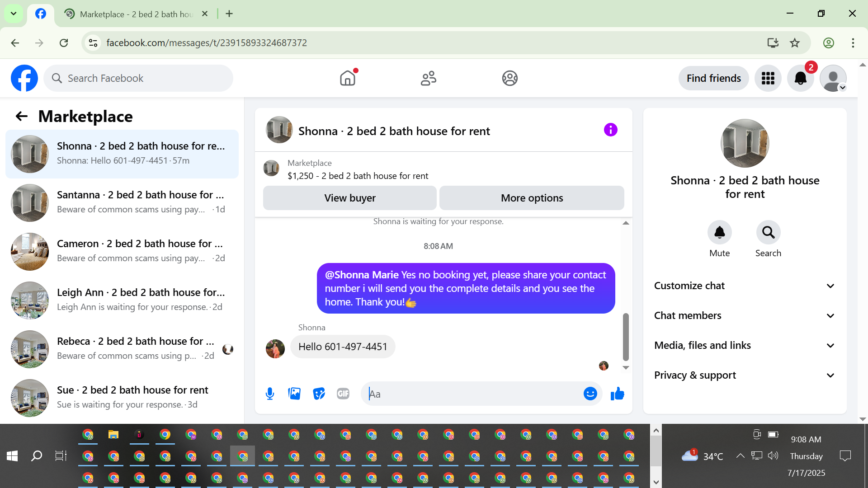This screenshot has width=868, height=488.
Task: Install app icon in address bar
Action: [773, 43]
